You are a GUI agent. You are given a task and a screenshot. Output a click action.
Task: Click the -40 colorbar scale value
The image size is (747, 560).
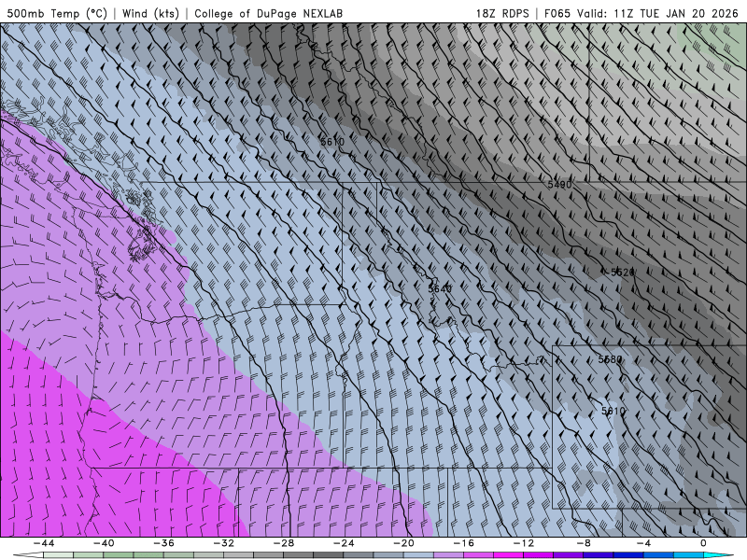[104, 543]
